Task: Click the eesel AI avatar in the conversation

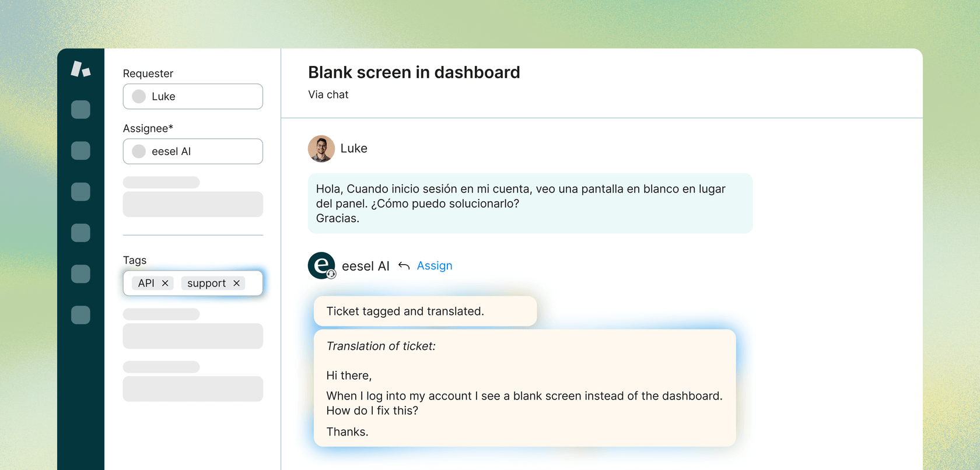Action: [x=321, y=266]
